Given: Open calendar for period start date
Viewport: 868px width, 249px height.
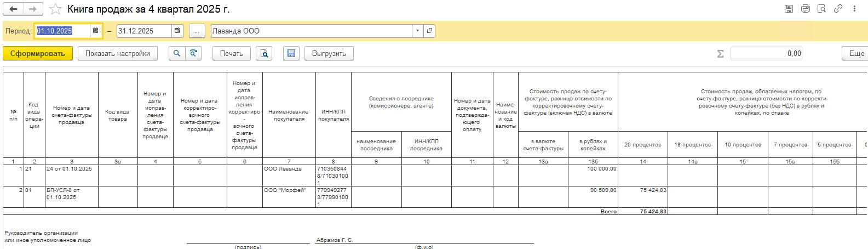Looking at the screenshot, I should [95, 31].
